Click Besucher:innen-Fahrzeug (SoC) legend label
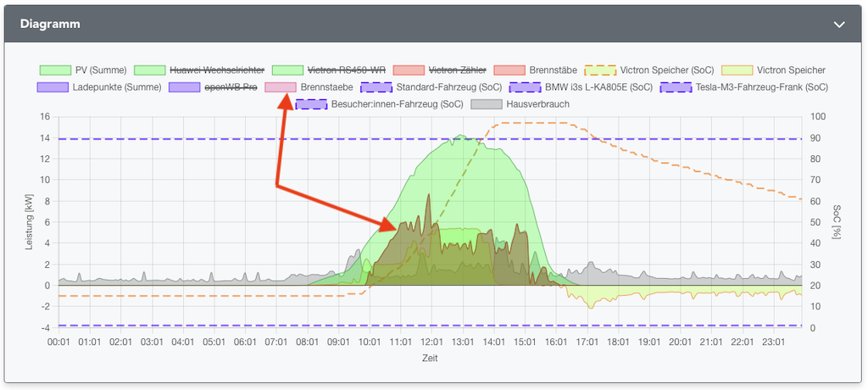The height and width of the screenshot is (390, 868). coord(398,103)
